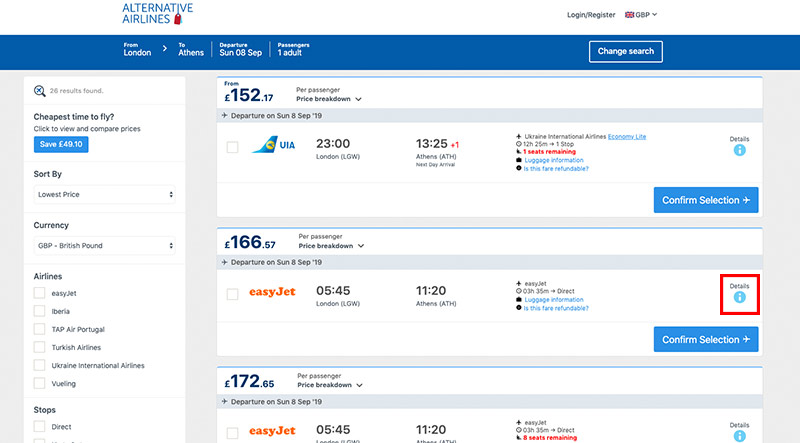Viewport: 800px width, 443px height.
Task: Click the search magnifier icon beside results found
Action: [x=39, y=91]
